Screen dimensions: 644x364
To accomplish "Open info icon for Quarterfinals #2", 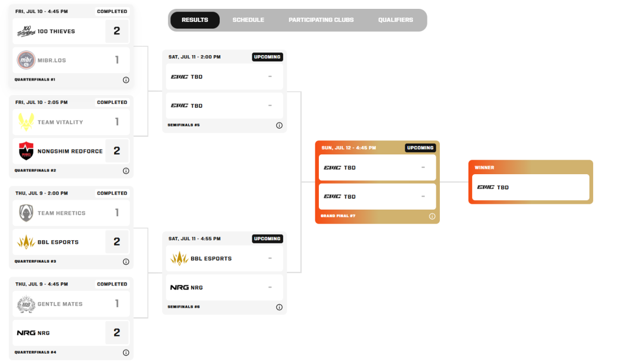I will [x=126, y=171].
